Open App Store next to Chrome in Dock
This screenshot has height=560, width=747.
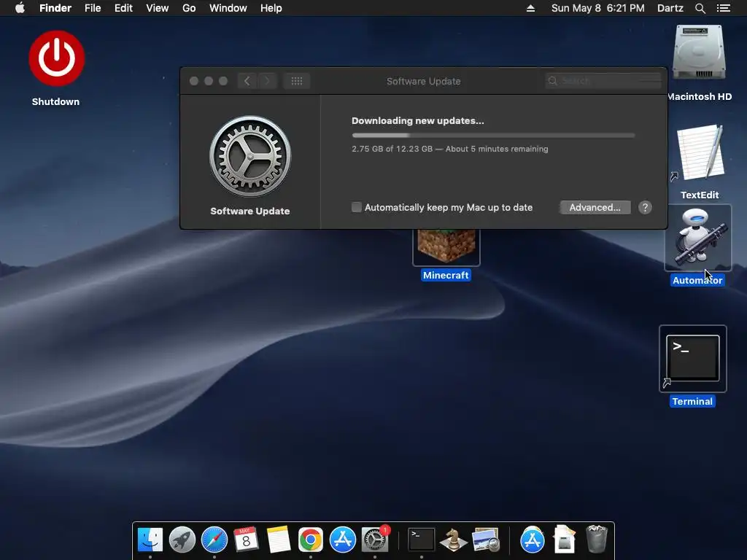343,540
